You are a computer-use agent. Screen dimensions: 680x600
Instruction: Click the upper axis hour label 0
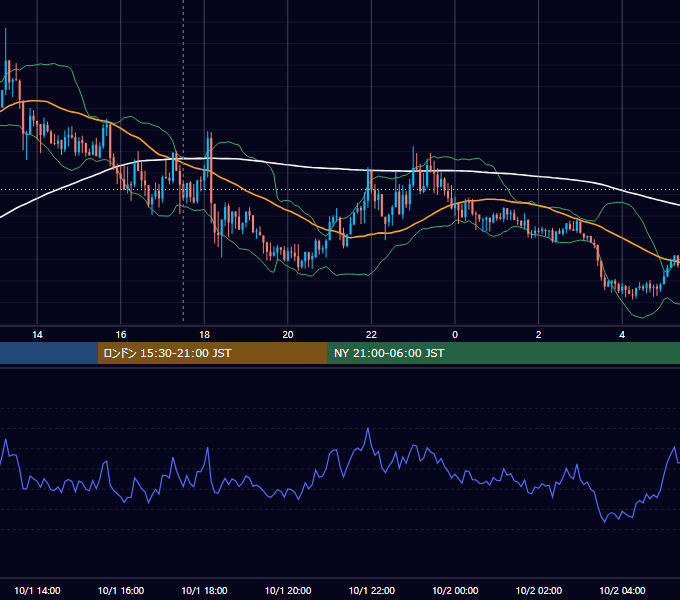[x=455, y=335]
